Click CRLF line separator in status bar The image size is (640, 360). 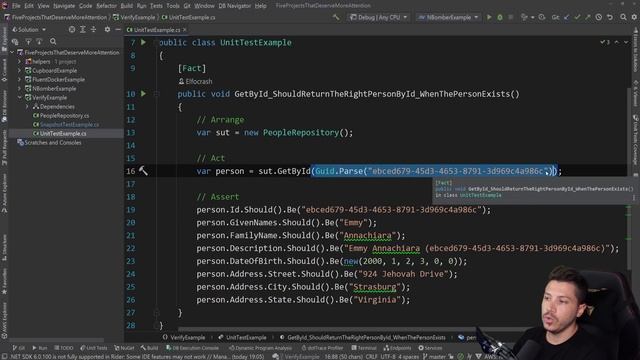coord(371,357)
